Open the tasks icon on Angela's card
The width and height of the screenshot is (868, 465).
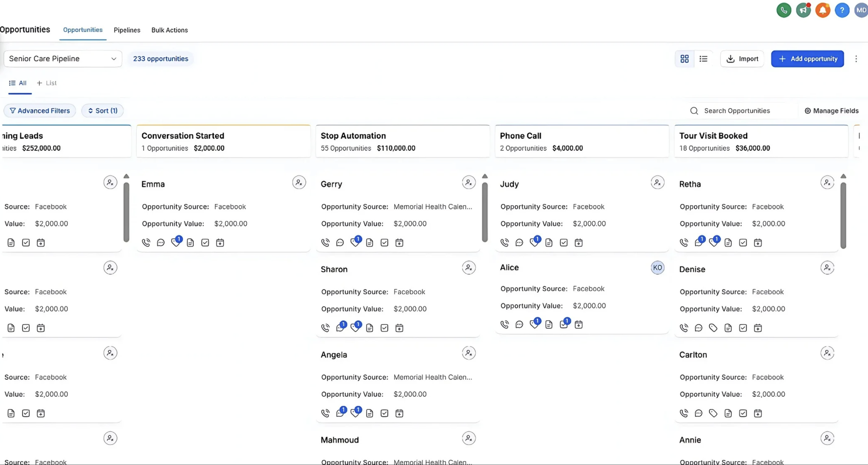[x=385, y=413]
